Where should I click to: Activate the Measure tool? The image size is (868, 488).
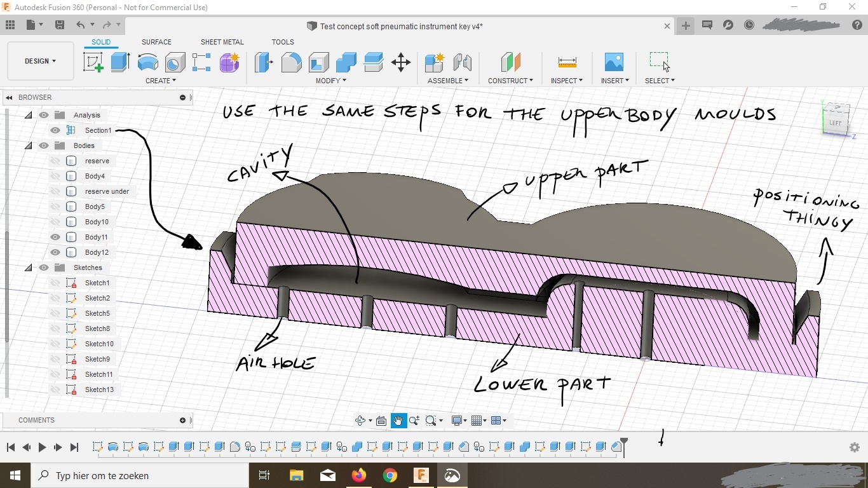(567, 62)
